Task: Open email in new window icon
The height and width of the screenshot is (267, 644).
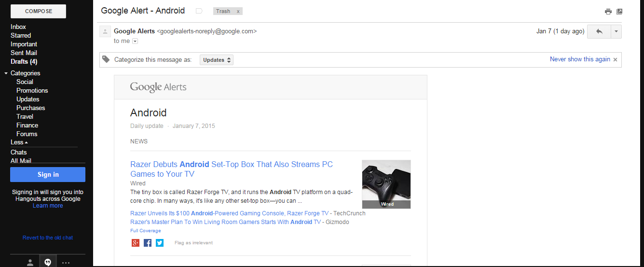Action: (x=619, y=12)
